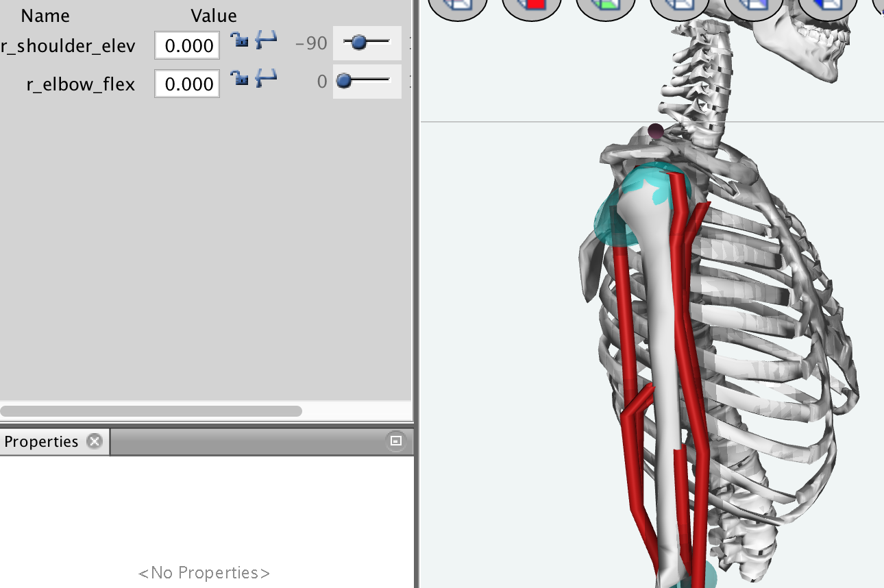Click the Value column header
This screenshot has height=588, width=884.
coord(214,15)
